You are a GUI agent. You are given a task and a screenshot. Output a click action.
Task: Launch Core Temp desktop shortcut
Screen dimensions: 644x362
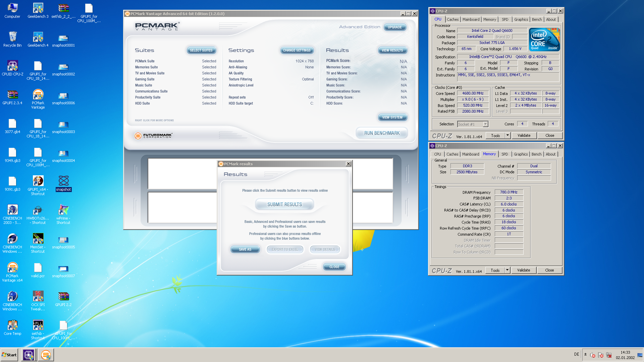point(12,328)
